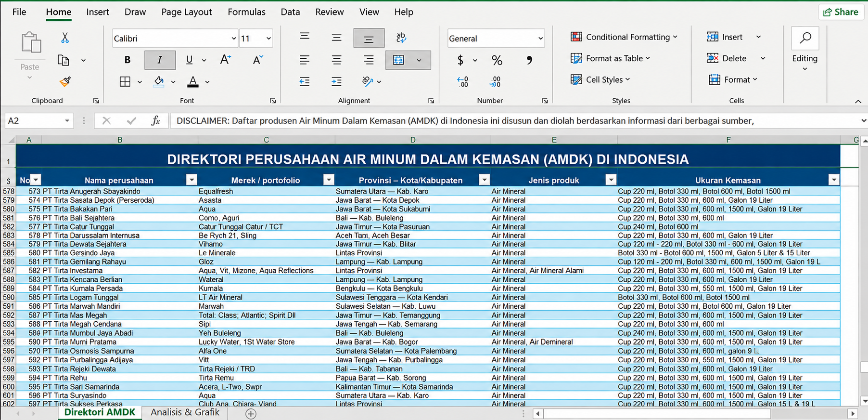Viewport: 868px width, 420px height.
Task: Click the Cut scissors icon
Action: [x=64, y=38]
